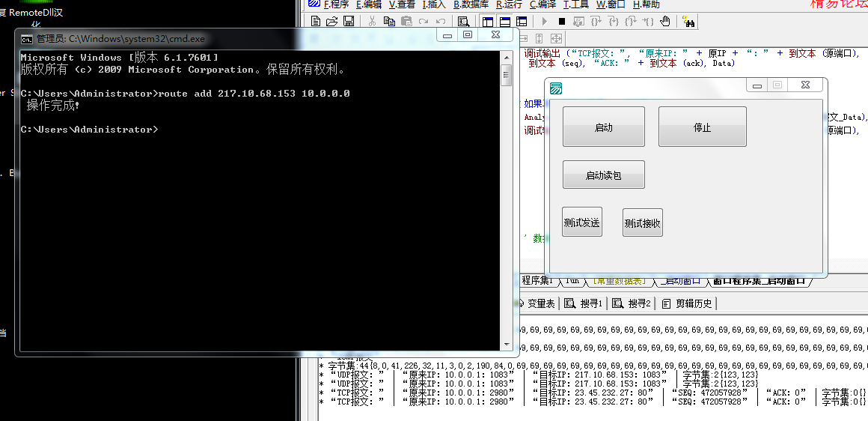This screenshot has width=868, height=421.
Task: Switch to the 常量数据表 tab
Action: 619,281
